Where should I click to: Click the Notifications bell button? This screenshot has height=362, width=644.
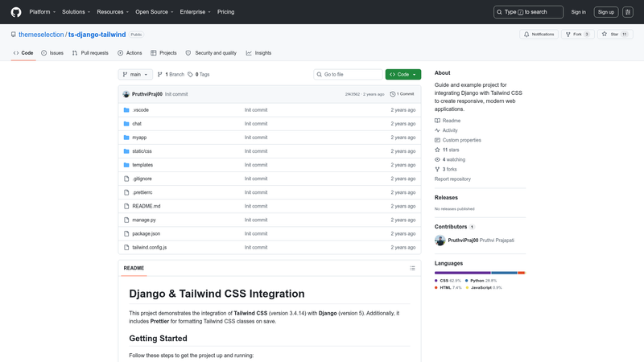click(x=539, y=35)
